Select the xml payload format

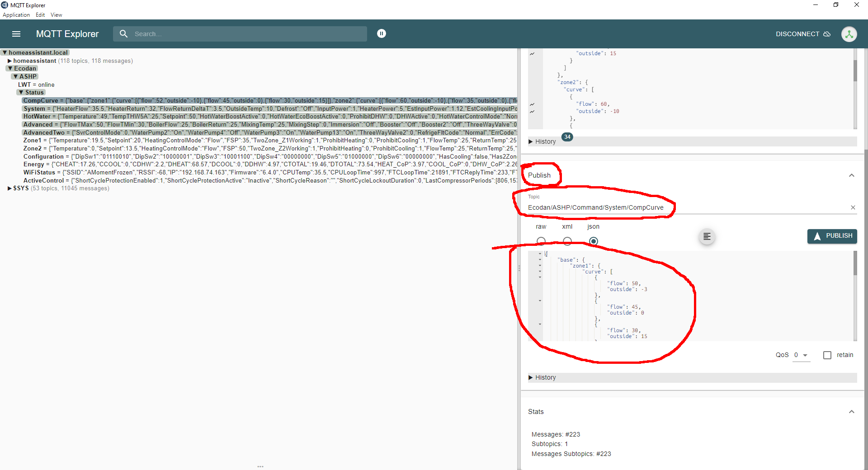[567, 241]
